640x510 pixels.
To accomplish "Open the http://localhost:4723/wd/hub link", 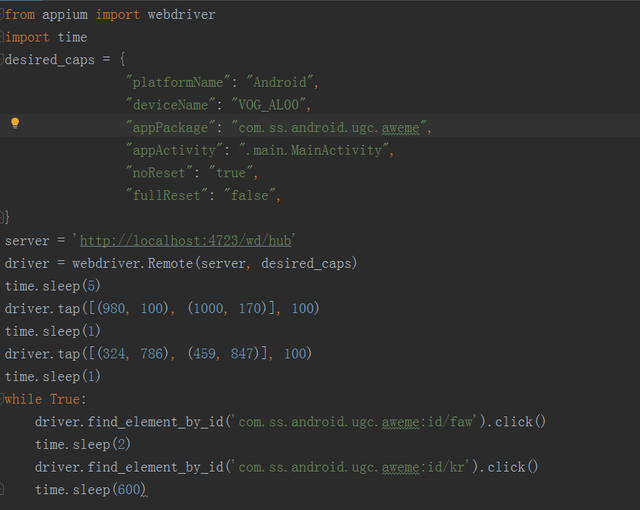I will [186, 241].
